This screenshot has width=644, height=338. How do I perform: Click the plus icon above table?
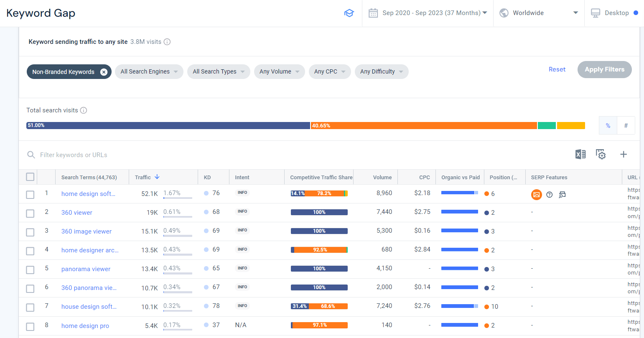624,154
